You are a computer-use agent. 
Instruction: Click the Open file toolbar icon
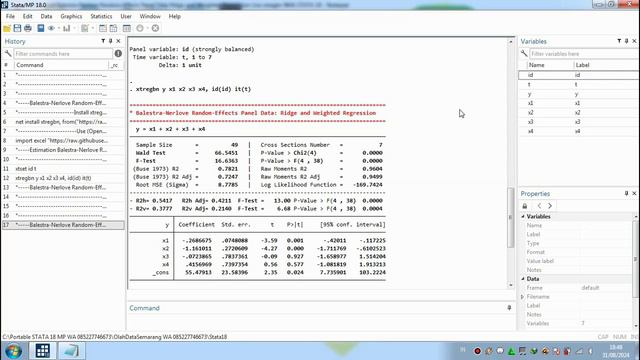pos(7,28)
